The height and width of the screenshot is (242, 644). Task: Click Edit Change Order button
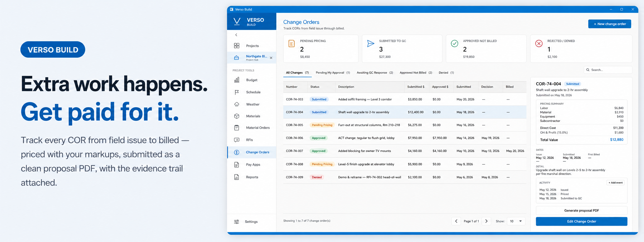581,222
